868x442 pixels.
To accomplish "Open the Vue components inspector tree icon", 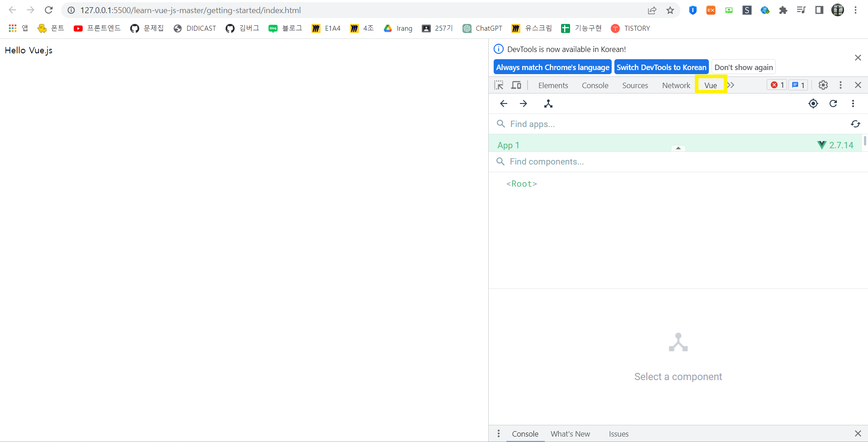I will 548,103.
